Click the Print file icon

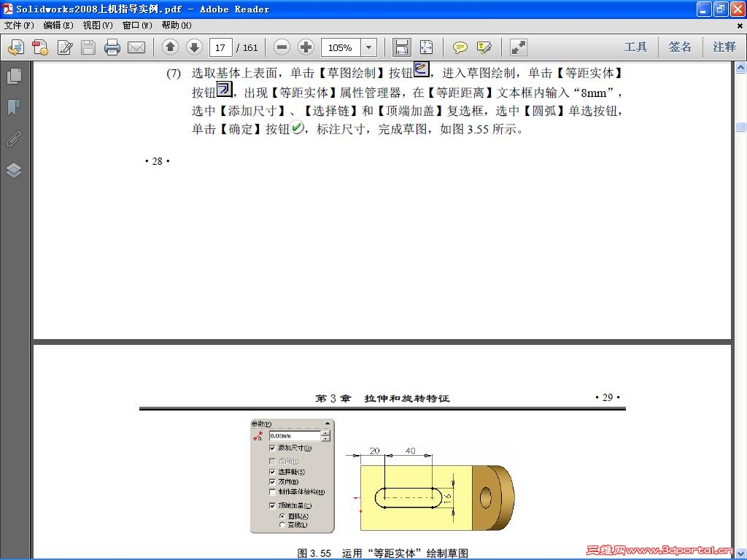click(112, 47)
